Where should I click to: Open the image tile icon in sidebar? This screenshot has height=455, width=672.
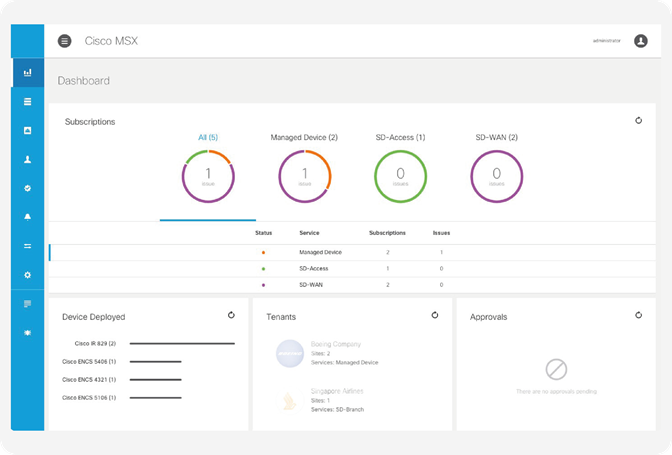tap(27, 130)
